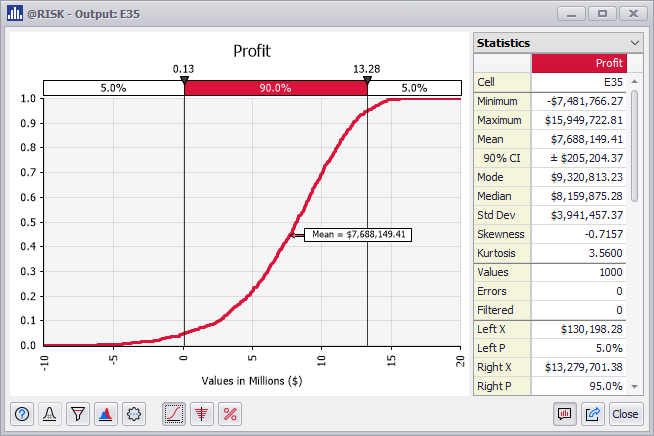Toggle the tornado graph view
The width and height of the screenshot is (654, 436).
click(x=201, y=414)
